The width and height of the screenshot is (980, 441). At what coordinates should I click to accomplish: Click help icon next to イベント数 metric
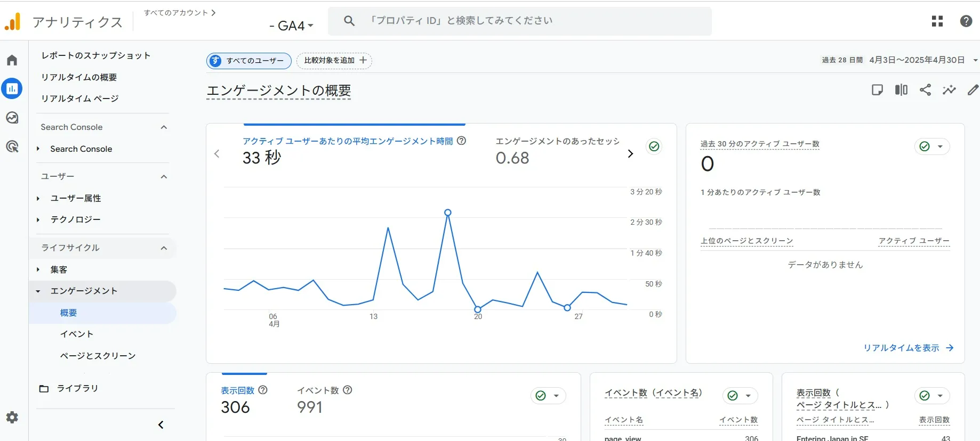pyautogui.click(x=348, y=390)
